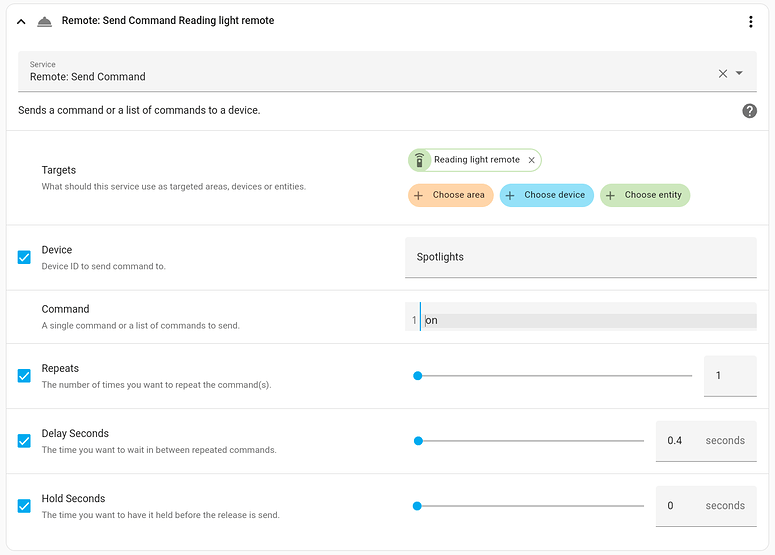The image size is (775, 555).
Task: Click the Command code editor line
Action: (588, 321)
